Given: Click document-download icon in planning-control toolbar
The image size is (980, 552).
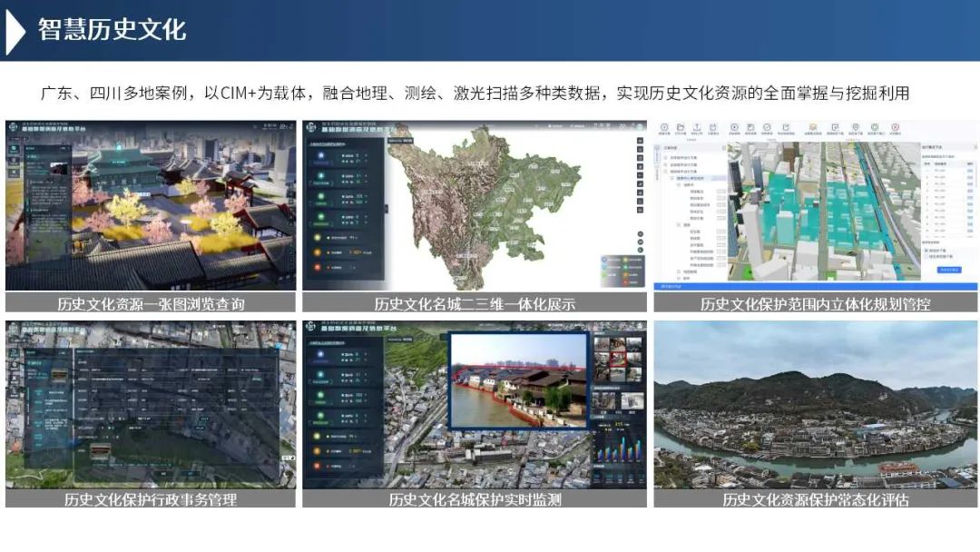Looking at the screenshot, I should coord(836,127).
